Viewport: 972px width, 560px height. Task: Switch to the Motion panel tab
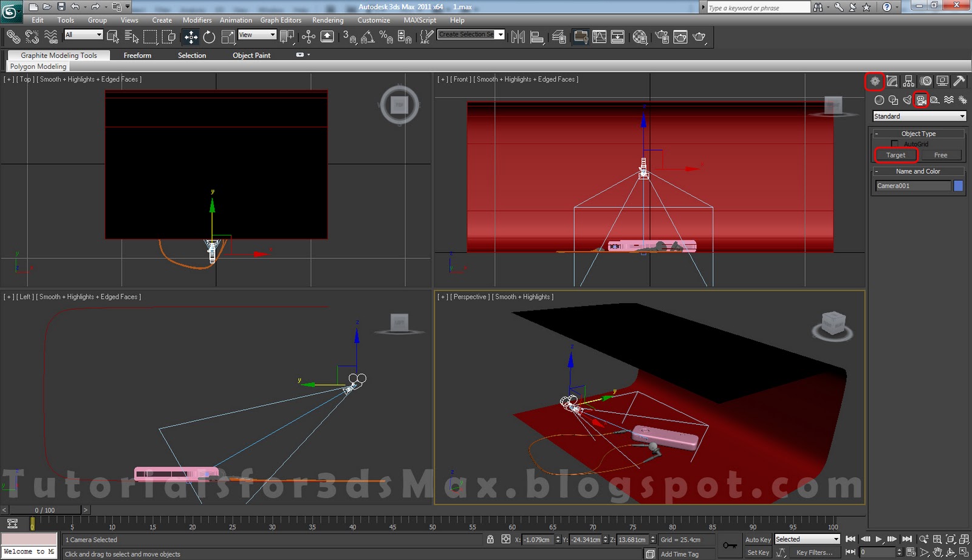coord(926,81)
